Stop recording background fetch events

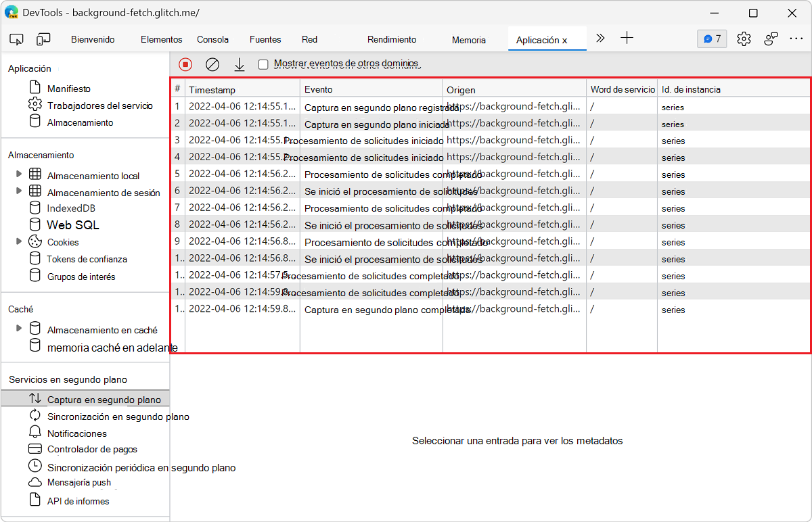click(184, 64)
